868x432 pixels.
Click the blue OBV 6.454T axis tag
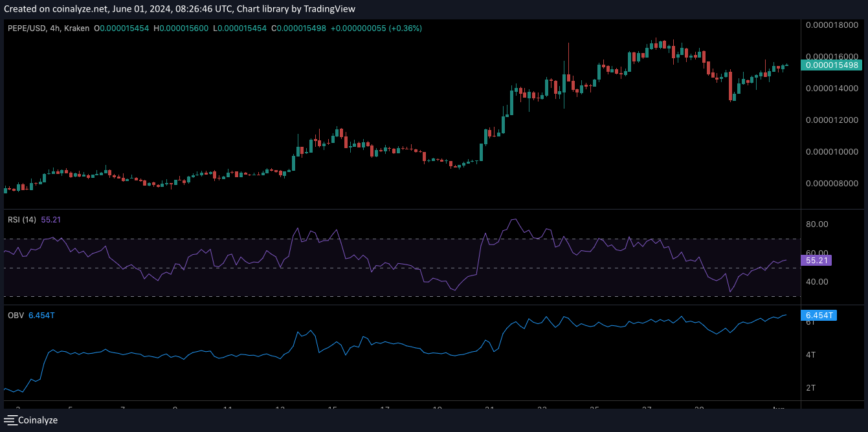pos(819,316)
